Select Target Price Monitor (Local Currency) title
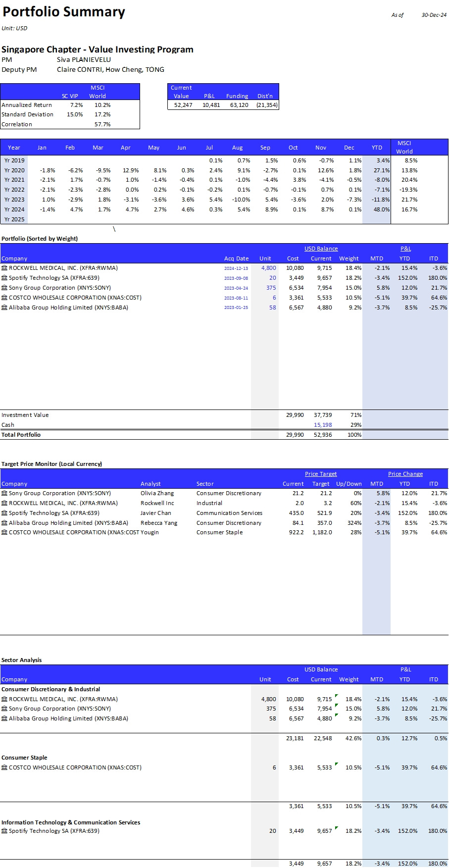This screenshot has height=868, width=449. (x=51, y=464)
